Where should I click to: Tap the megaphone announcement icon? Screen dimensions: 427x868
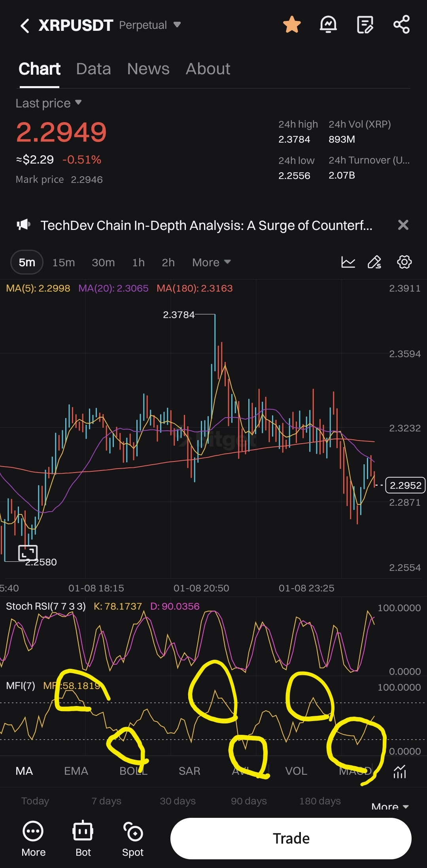click(24, 225)
